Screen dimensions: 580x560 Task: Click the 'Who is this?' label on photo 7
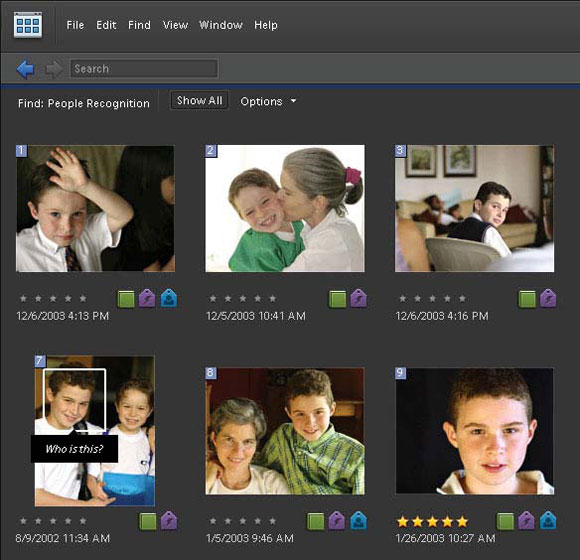74,449
